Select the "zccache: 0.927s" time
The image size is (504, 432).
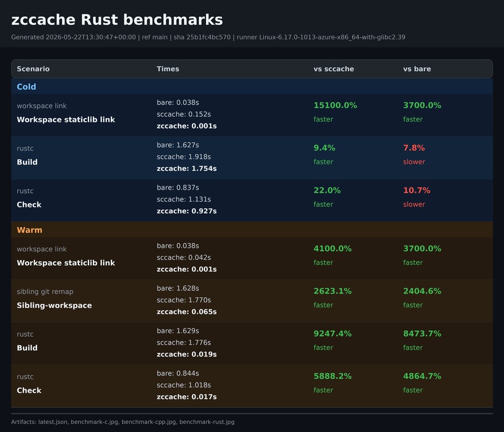[186, 211]
